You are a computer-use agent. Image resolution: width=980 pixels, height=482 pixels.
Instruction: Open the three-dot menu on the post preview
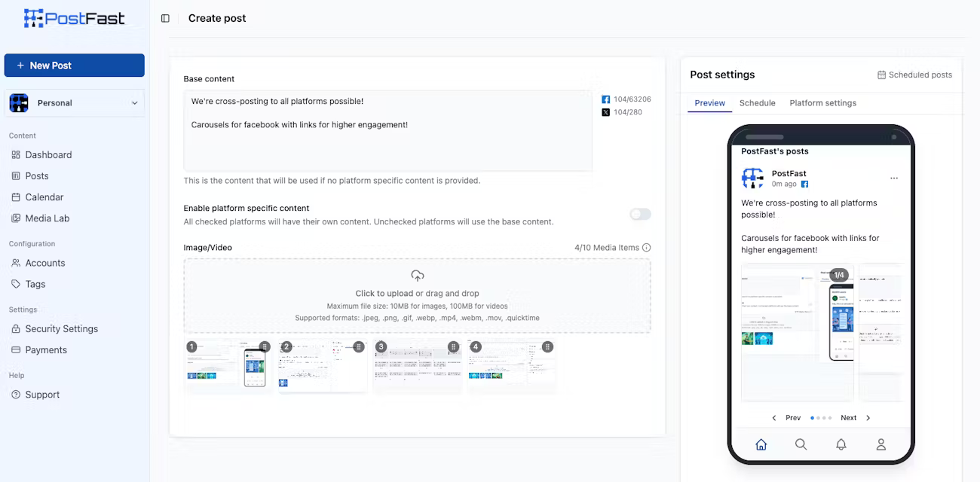point(894,178)
